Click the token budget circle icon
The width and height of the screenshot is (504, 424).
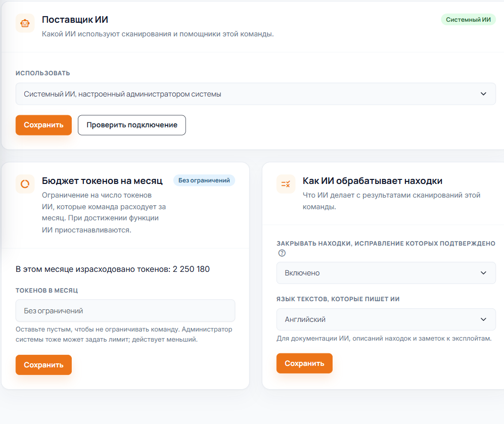tap(25, 184)
